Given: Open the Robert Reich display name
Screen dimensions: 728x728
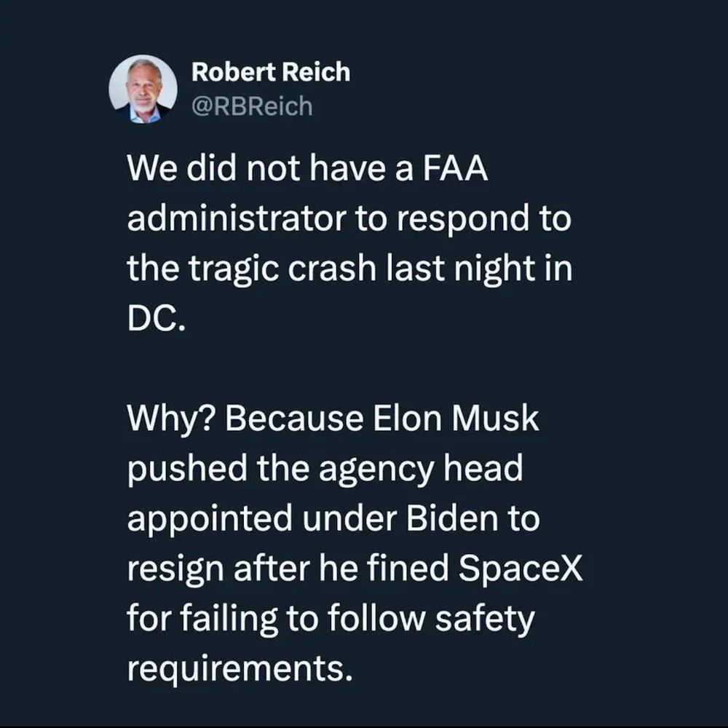Looking at the screenshot, I should coord(271,73).
